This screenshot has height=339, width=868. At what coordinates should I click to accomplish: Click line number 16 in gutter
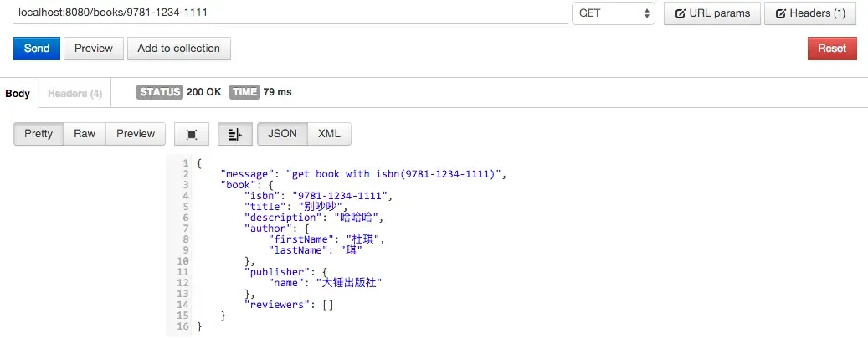(184, 326)
